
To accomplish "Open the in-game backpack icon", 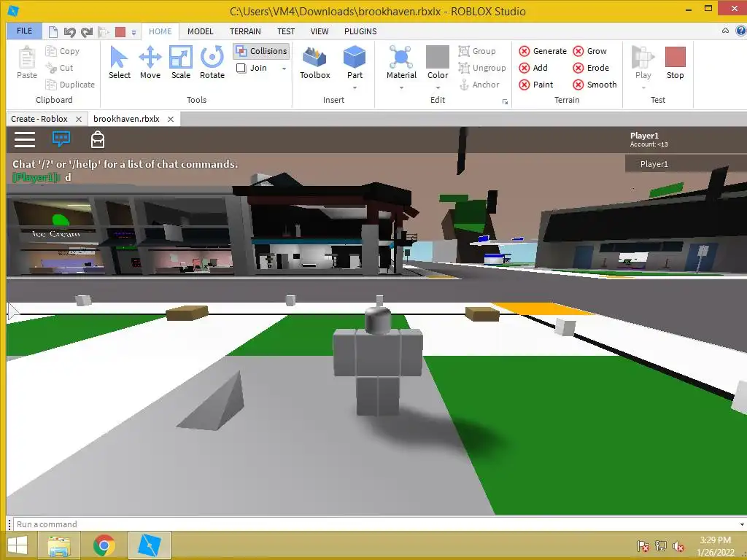I will pyautogui.click(x=98, y=139).
